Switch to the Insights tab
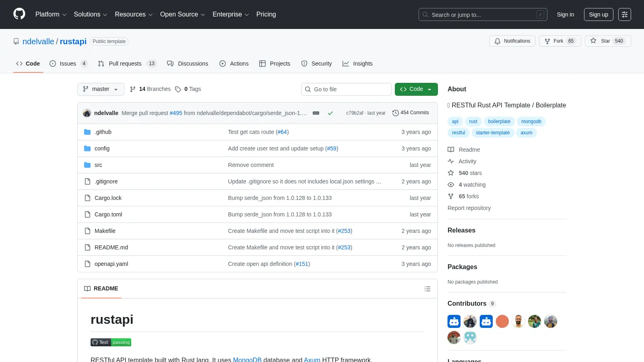 [357, 64]
